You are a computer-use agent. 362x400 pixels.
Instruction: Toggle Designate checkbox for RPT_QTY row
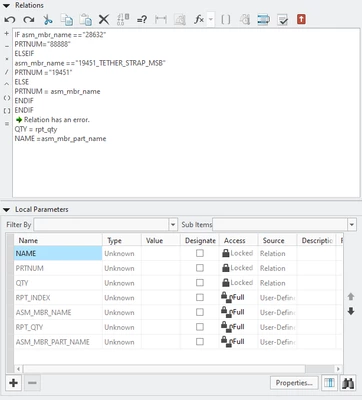[200, 327]
